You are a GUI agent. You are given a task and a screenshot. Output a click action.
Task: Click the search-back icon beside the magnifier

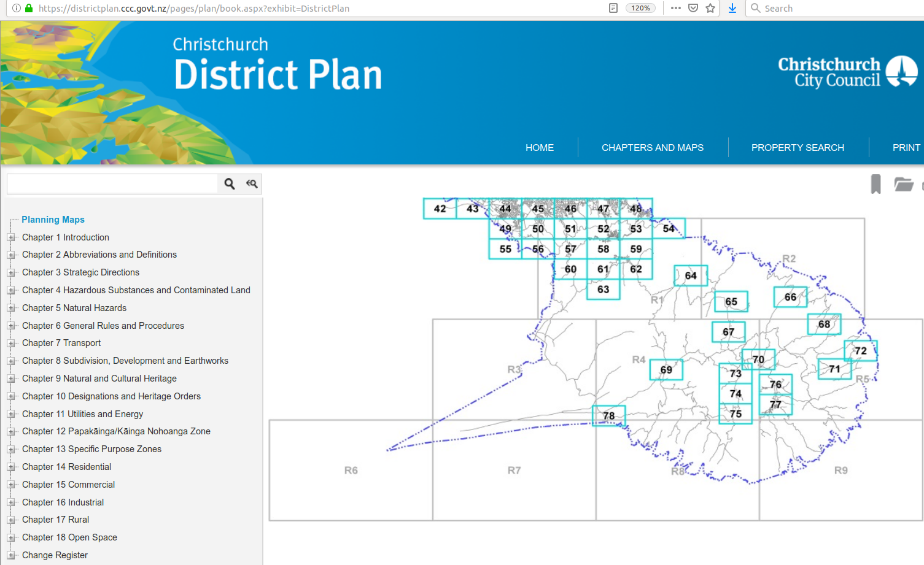(x=252, y=183)
